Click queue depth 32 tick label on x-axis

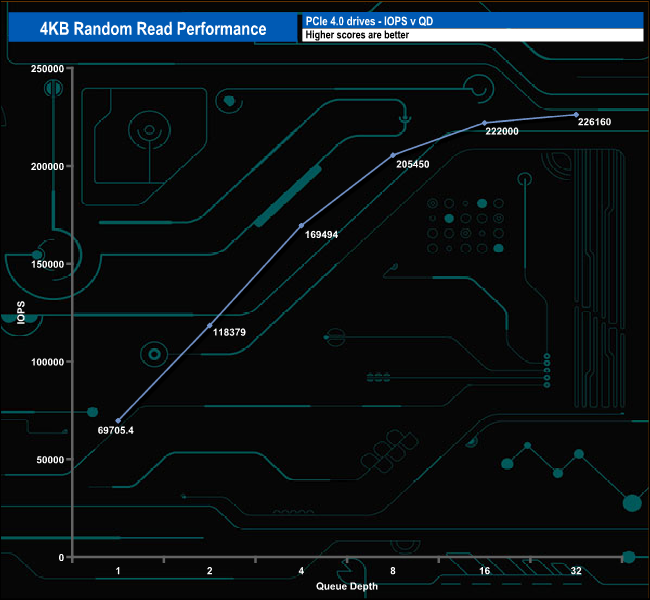coord(576,570)
